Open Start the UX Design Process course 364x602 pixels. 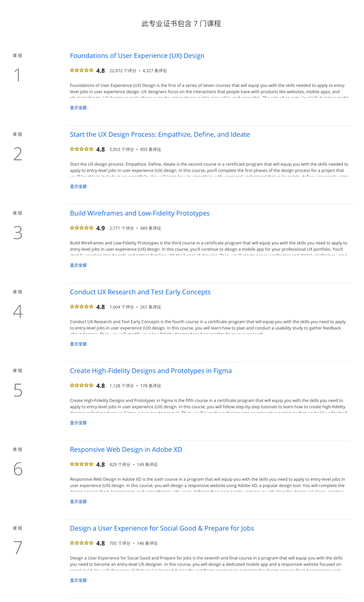pos(160,134)
